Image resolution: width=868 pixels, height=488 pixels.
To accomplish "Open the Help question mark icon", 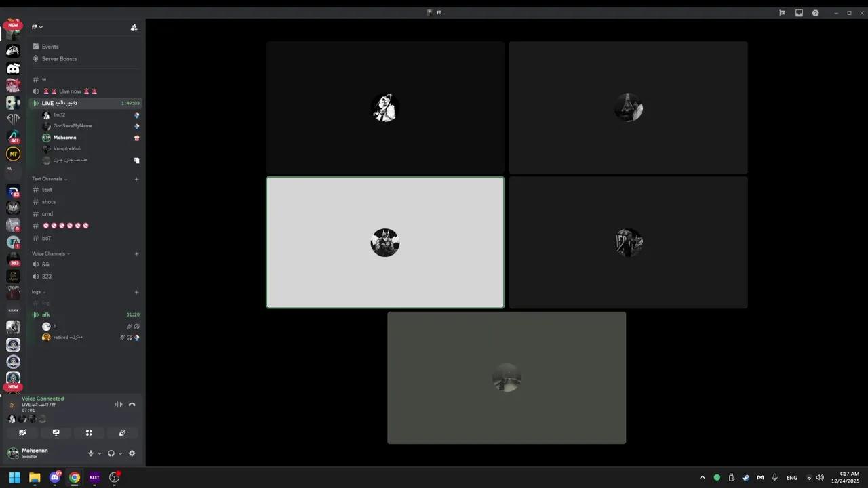I will coord(815,13).
